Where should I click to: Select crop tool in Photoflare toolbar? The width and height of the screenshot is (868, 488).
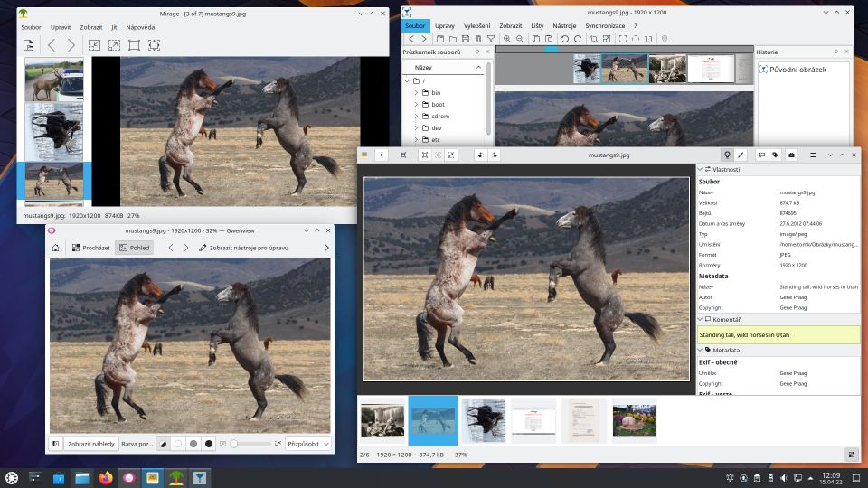coord(593,39)
